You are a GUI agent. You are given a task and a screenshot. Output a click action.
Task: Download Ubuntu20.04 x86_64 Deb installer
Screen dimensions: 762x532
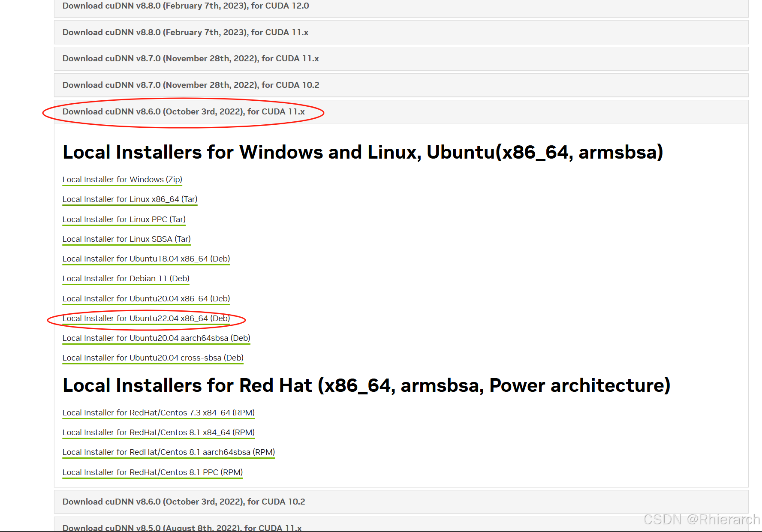146,299
